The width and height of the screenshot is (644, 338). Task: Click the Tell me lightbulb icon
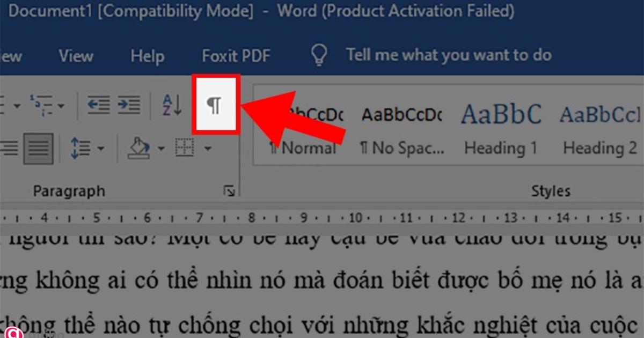[x=320, y=55]
